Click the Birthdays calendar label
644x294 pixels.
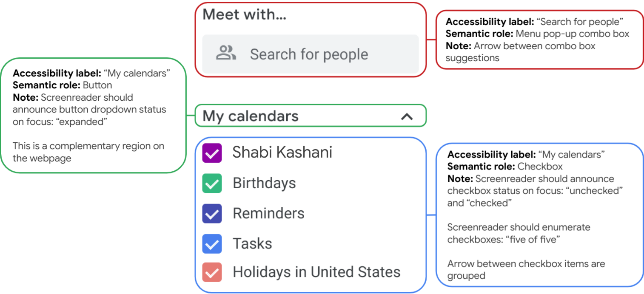(x=264, y=183)
